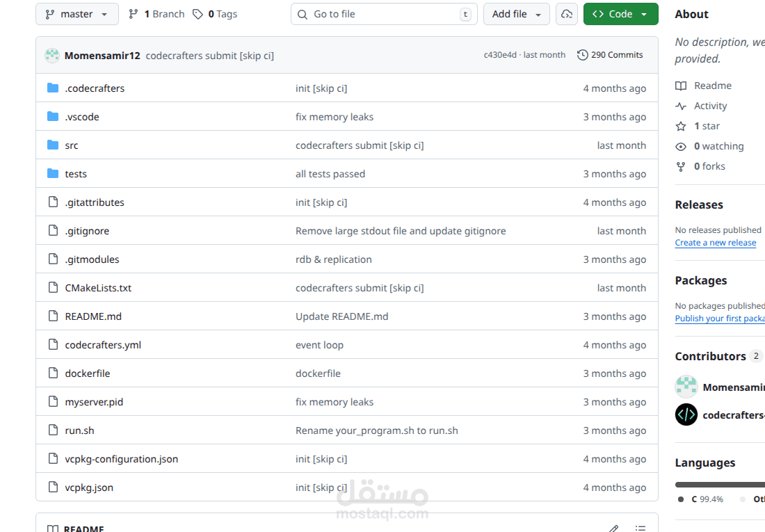Click the watching eye icon

[x=681, y=146]
